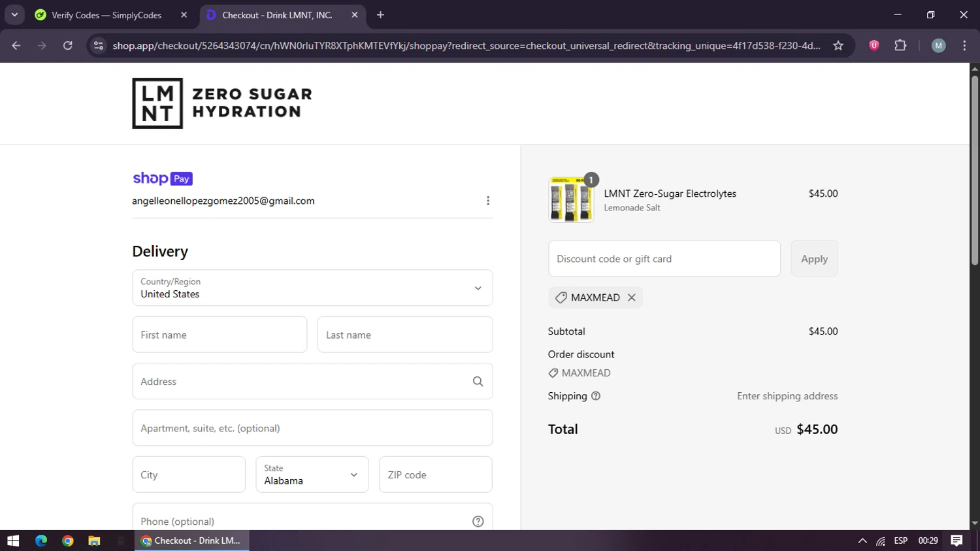
Task: Click the shipping info question mark icon
Action: [x=596, y=396]
